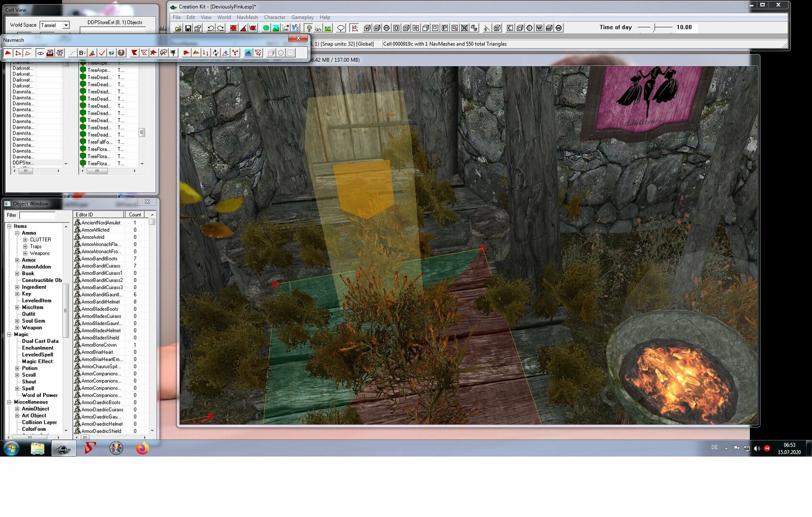Image resolution: width=812 pixels, height=517 pixels.
Task: Open the File menu
Action: (x=177, y=17)
